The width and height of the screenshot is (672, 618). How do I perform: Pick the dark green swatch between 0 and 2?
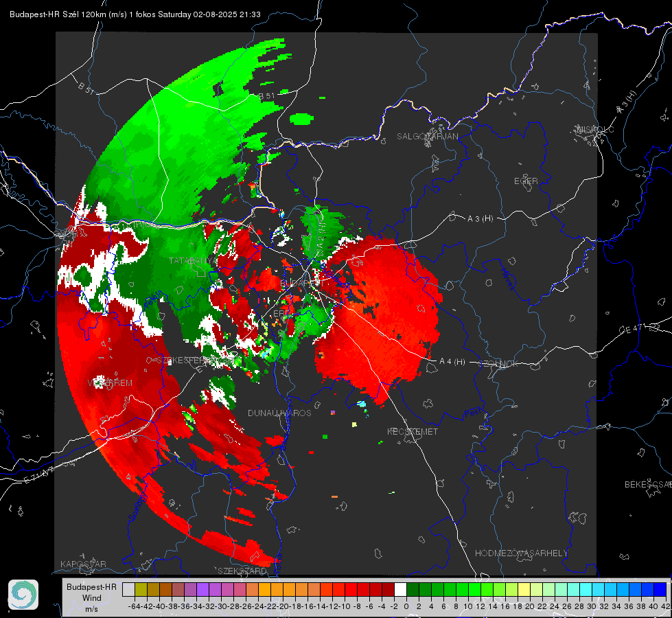413,589
